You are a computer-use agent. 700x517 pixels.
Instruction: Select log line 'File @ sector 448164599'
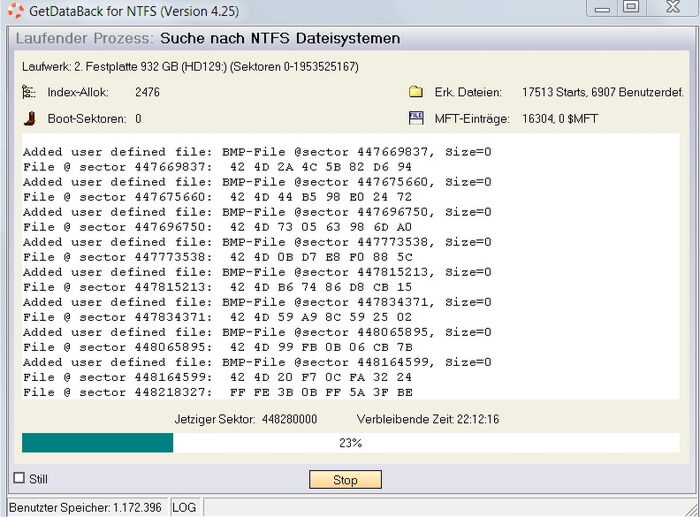pyautogui.click(x=217, y=377)
